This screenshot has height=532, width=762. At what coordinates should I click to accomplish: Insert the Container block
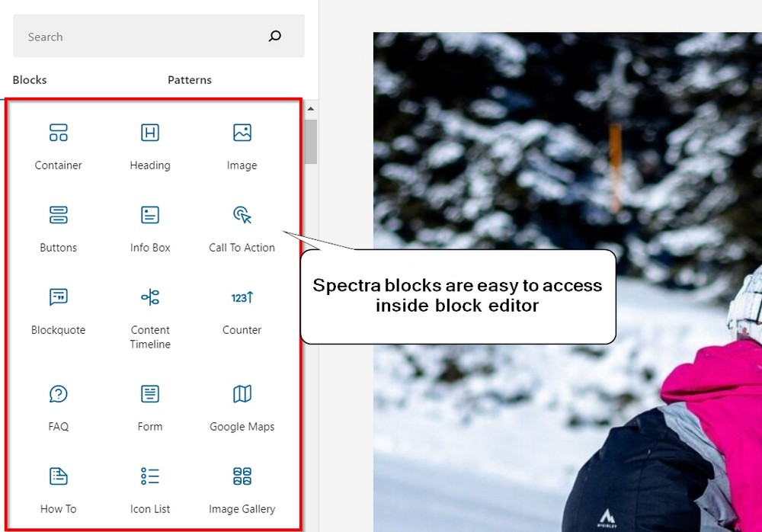[x=58, y=145]
